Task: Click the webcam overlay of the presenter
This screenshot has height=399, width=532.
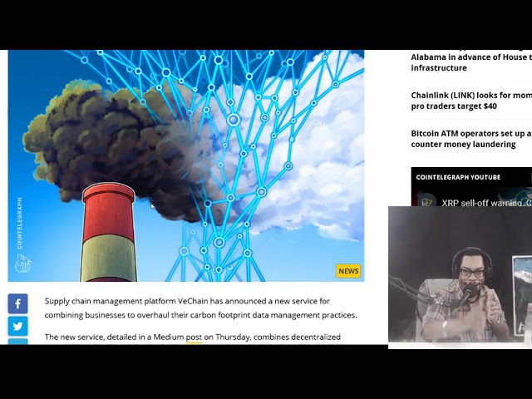Action: click(460, 277)
